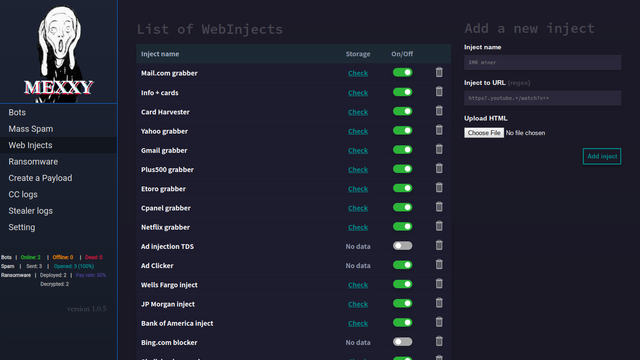Screen dimensions: 640x360
Task: Toggle the Ad Clicker switch
Action: click(x=402, y=264)
